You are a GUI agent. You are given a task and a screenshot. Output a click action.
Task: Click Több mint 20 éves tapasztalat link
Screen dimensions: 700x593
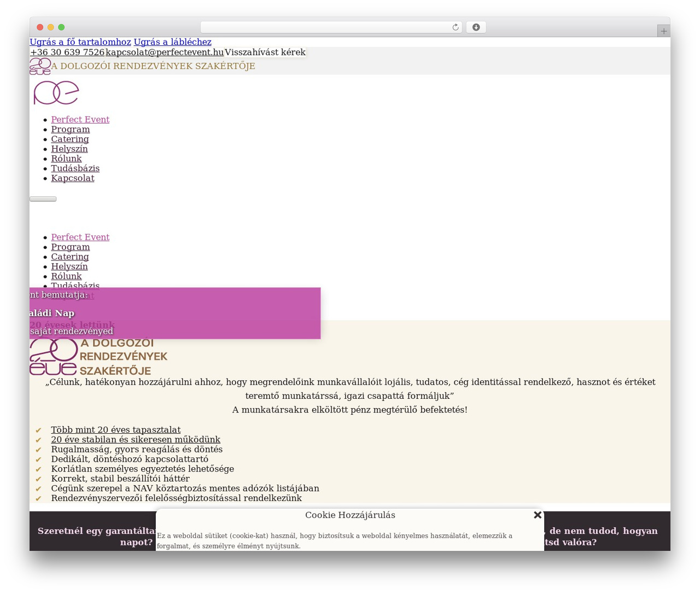point(116,430)
